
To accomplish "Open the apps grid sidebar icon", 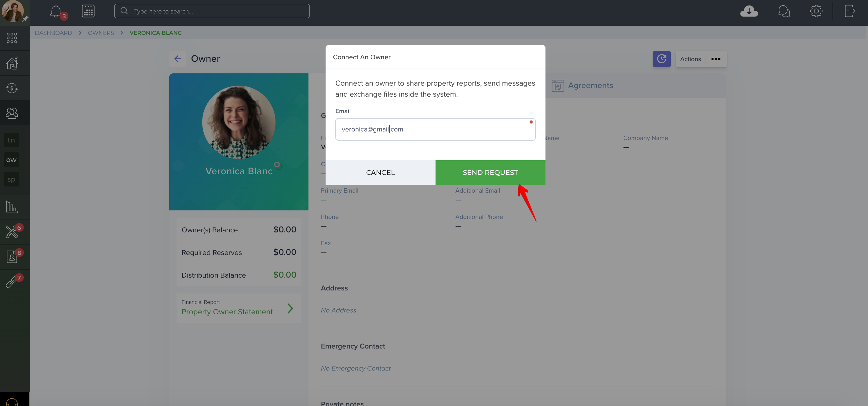I will click(12, 38).
